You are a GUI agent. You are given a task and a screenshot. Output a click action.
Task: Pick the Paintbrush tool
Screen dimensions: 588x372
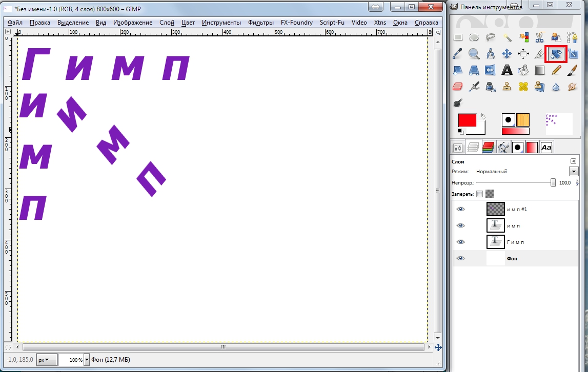pyautogui.click(x=573, y=70)
